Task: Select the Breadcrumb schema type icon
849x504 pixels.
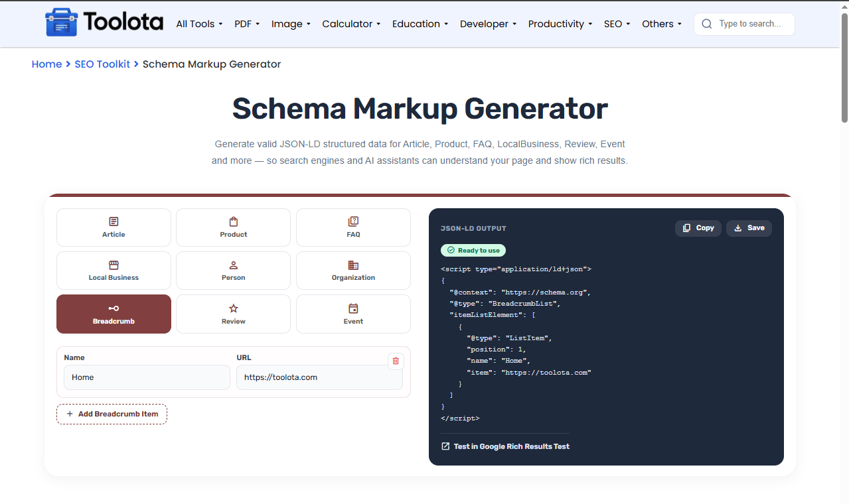Action: [114, 308]
